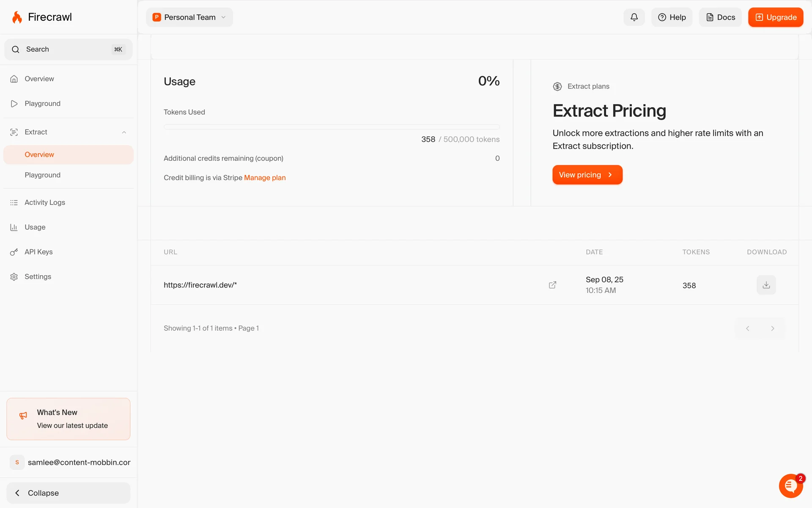Go to Settings in the sidebar

click(38, 276)
